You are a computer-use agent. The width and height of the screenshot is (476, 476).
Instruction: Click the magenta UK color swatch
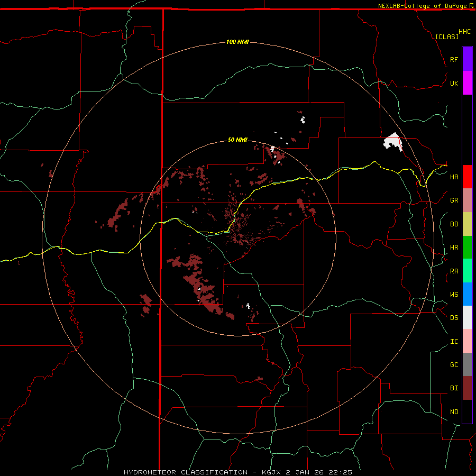(x=467, y=83)
